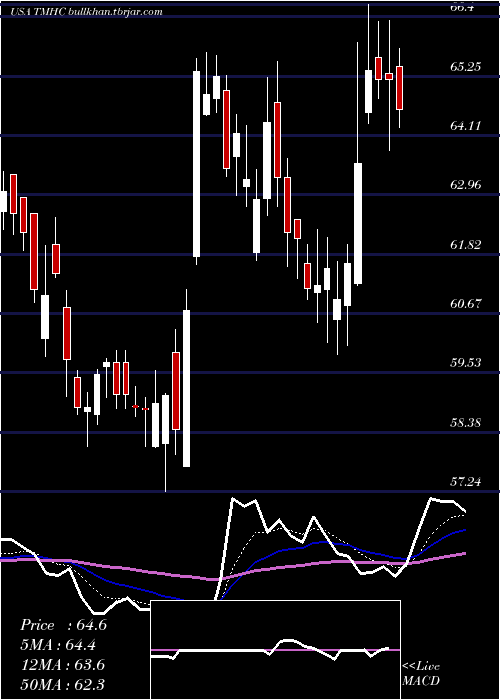Click the 'USA TMHC bullkhan.tbrjar.com' header text
Image resolution: width=500 pixels, height=700 pixels.
click(x=86, y=12)
